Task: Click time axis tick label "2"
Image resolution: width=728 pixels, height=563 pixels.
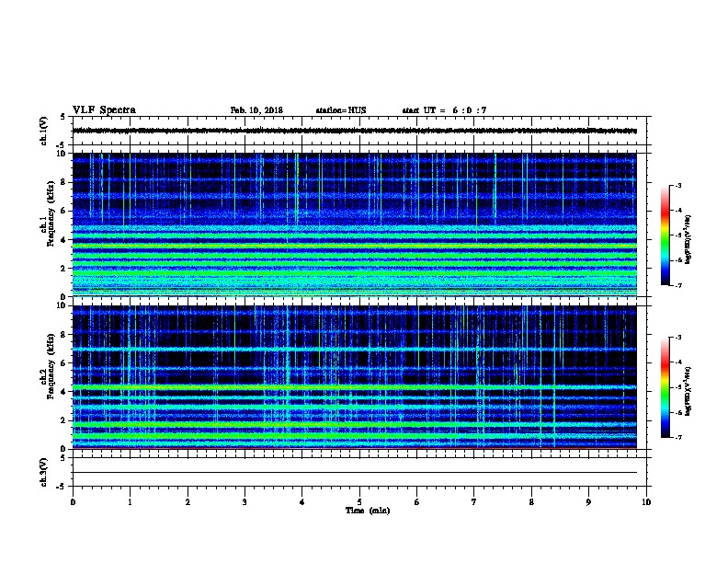Action: click(188, 502)
